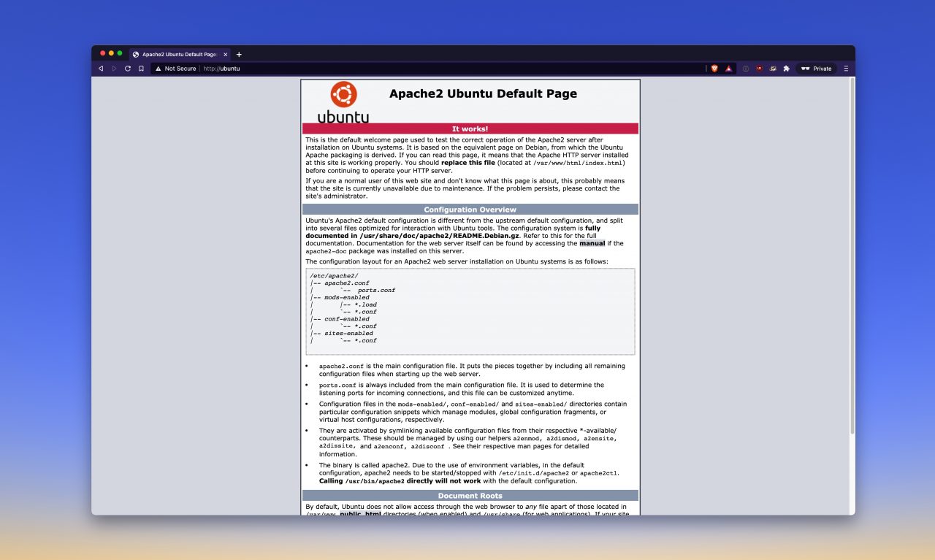
Task: Click the apache2-doc package name text
Action: [x=327, y=250]
